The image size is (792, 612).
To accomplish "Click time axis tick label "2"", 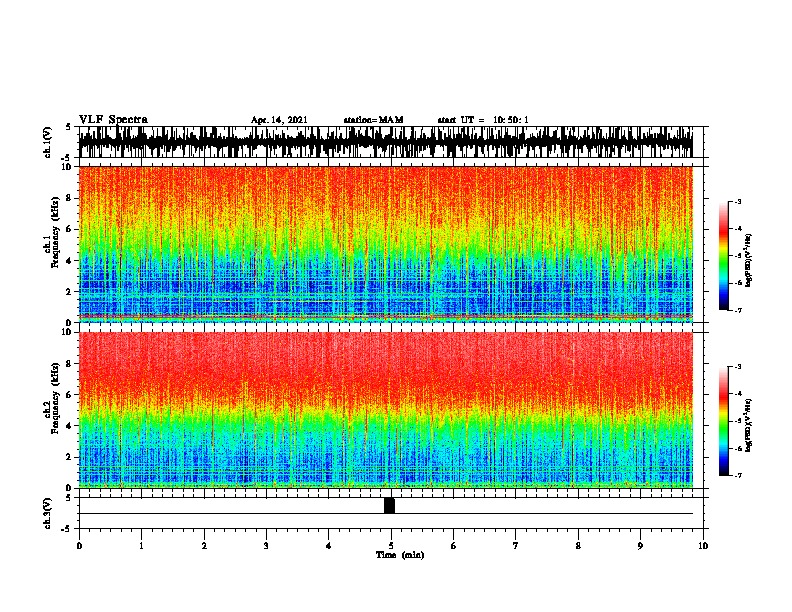I will [204, 546].
